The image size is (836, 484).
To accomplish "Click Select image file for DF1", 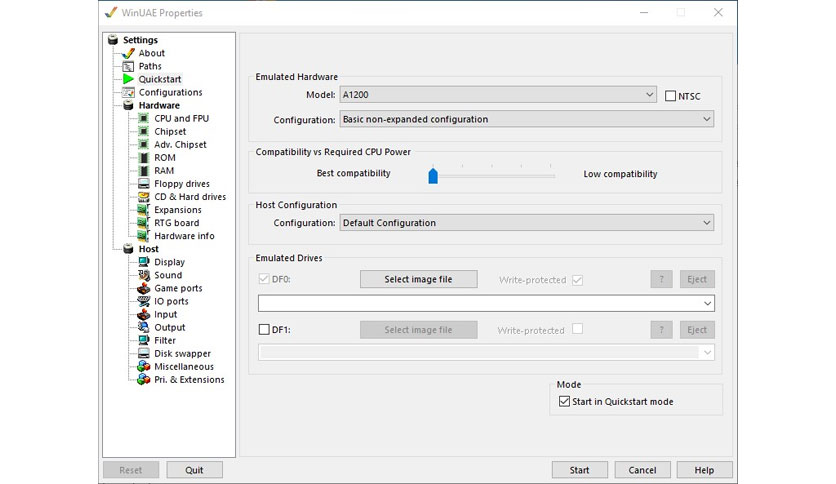I will coord(419,330).
